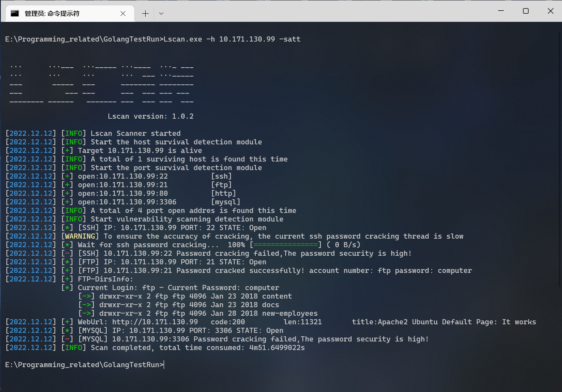
Task: Click the 'docs' directory listing
Action: (x=179, y=305)
